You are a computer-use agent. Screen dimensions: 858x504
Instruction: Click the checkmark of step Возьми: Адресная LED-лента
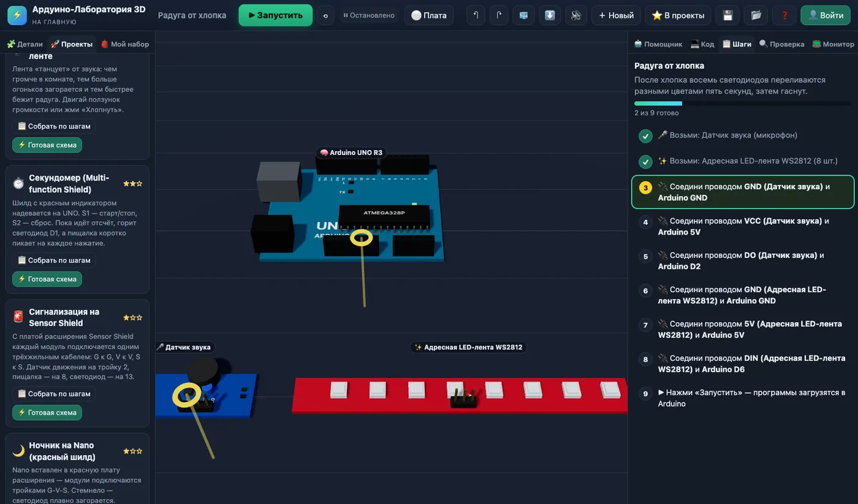(x=645, y=162)
